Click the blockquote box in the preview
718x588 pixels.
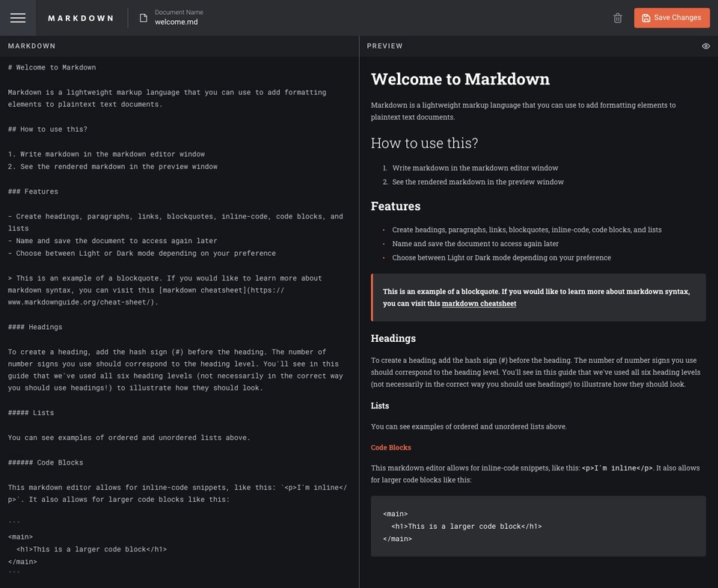tap(538, 297)
